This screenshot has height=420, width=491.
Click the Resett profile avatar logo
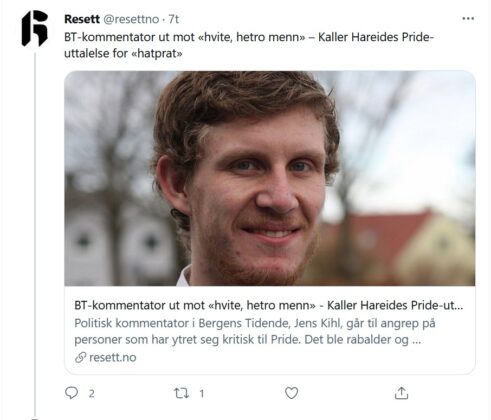point(35,28)
